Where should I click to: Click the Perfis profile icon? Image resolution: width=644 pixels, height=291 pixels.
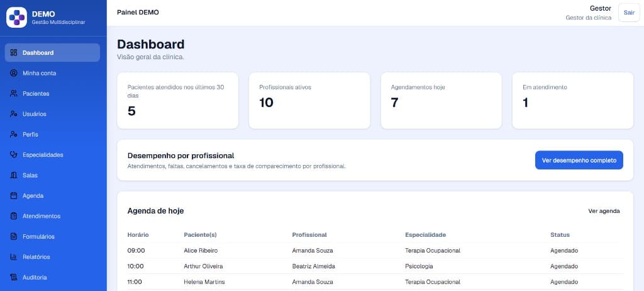coord(14,134)
